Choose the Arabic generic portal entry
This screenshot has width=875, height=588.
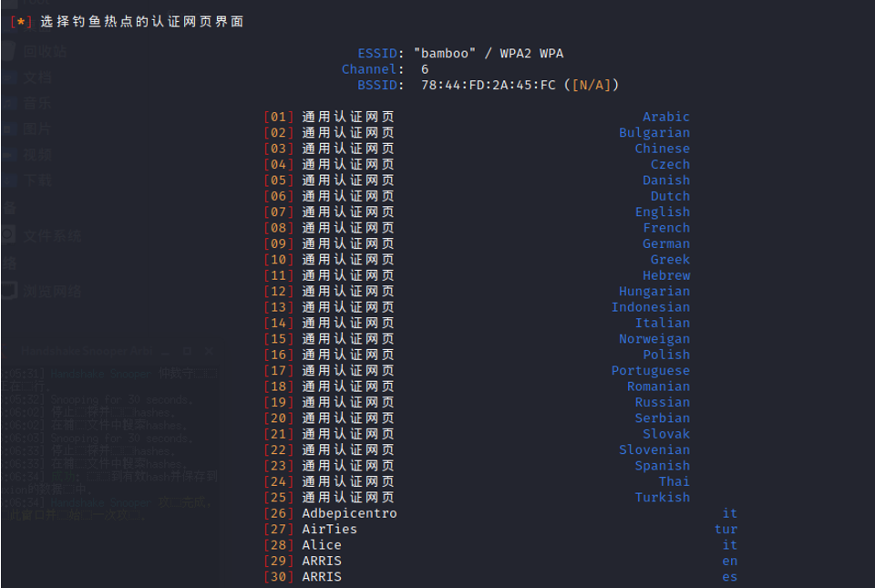point(346,116)
